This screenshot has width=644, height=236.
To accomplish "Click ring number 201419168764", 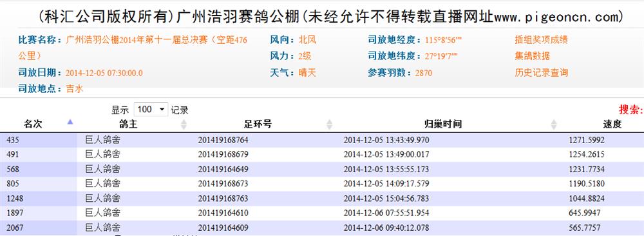I will point(223,140).
